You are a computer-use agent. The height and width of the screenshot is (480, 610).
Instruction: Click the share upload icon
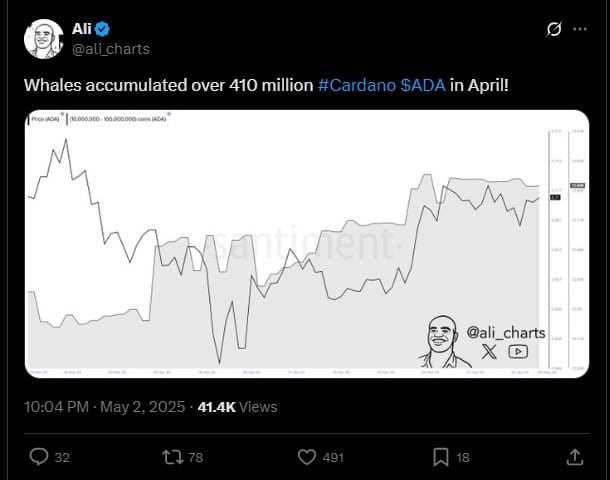tap(575, 456)
